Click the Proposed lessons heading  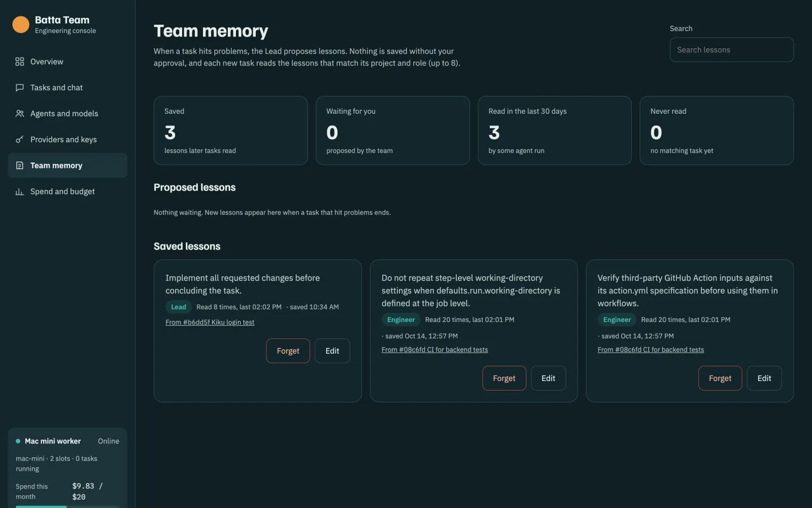194,187
